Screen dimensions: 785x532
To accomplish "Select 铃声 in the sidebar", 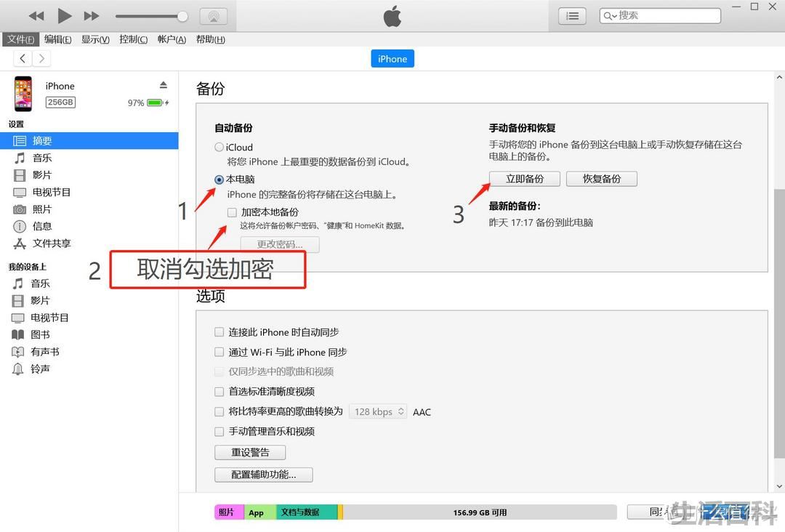I will click(89, 369).
